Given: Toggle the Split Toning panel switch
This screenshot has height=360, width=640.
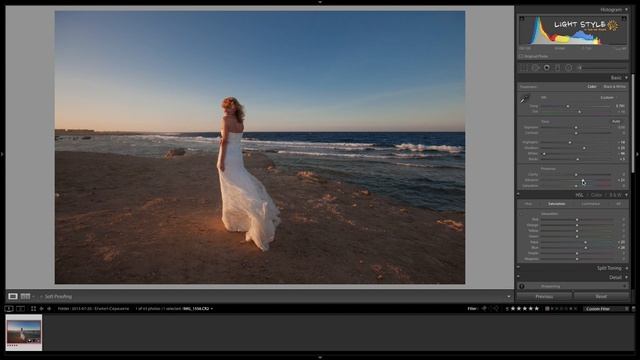Looking at the screenshot, I should tap(518, 268).
